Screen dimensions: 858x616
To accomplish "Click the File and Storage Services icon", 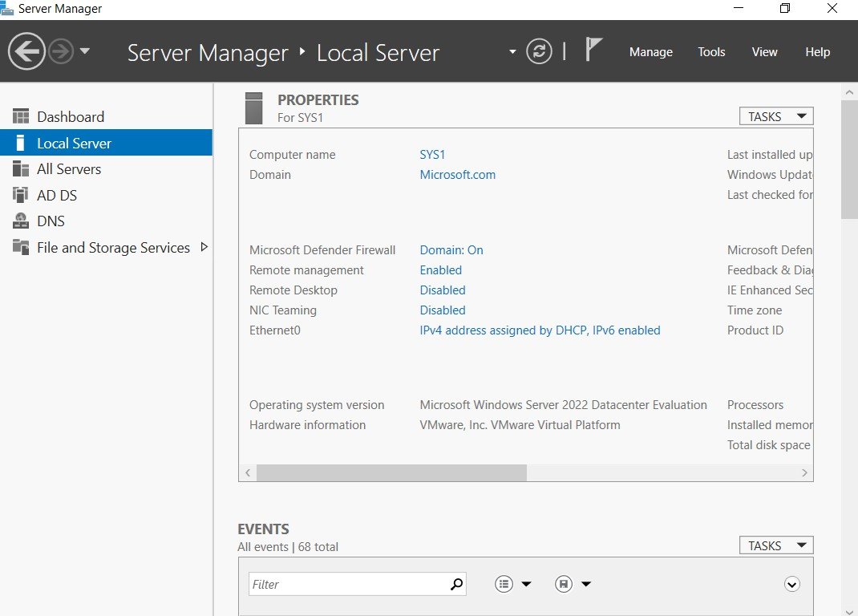I will [x=21, y=247].
